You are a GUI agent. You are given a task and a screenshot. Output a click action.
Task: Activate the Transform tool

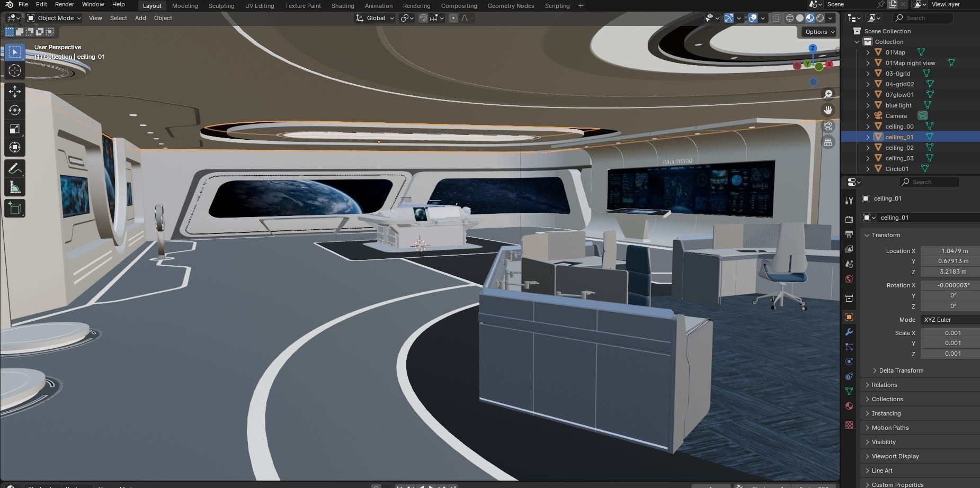point(15,147)
